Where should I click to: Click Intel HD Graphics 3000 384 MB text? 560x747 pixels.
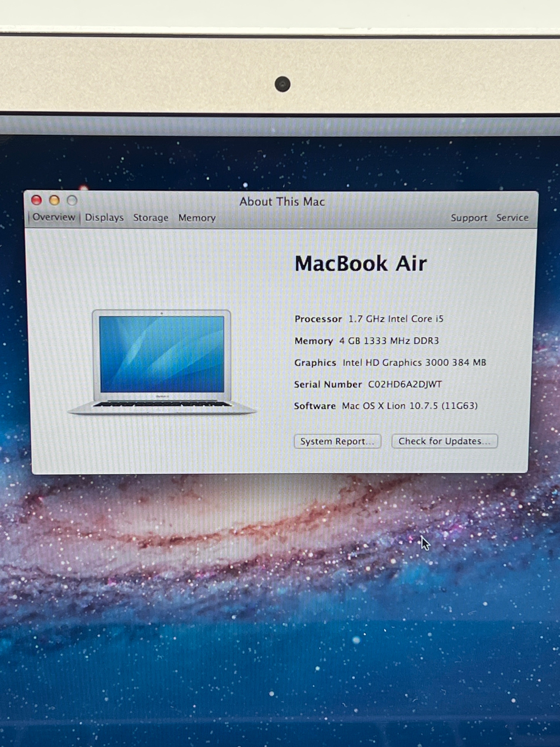click(x=414, y=362)
